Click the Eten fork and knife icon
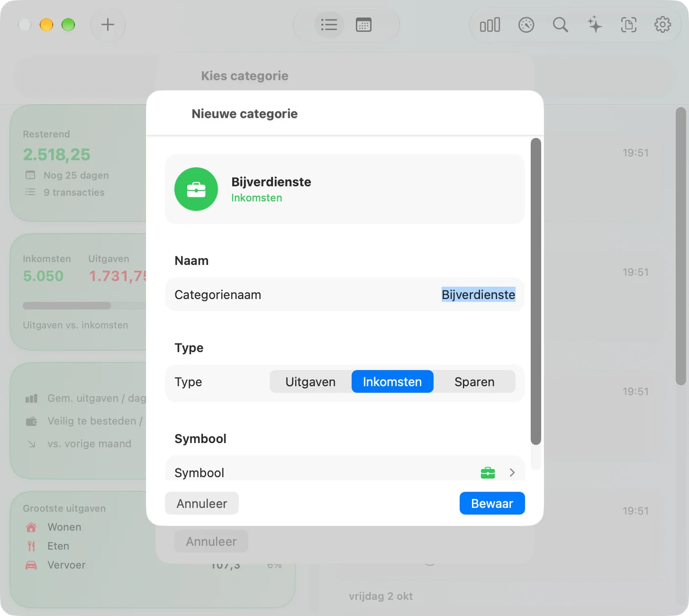The image size is (689, 616). click(x=31, y=546)
